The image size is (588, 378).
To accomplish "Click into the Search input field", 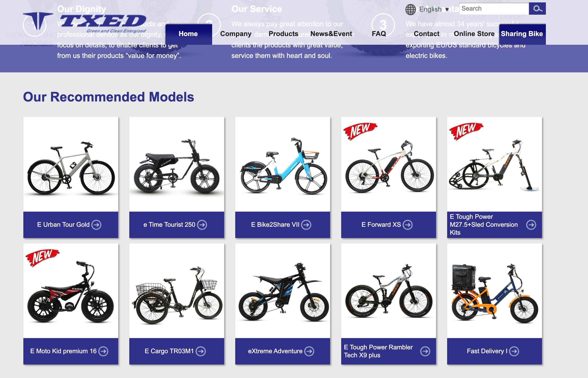I will tap(494, 9).
